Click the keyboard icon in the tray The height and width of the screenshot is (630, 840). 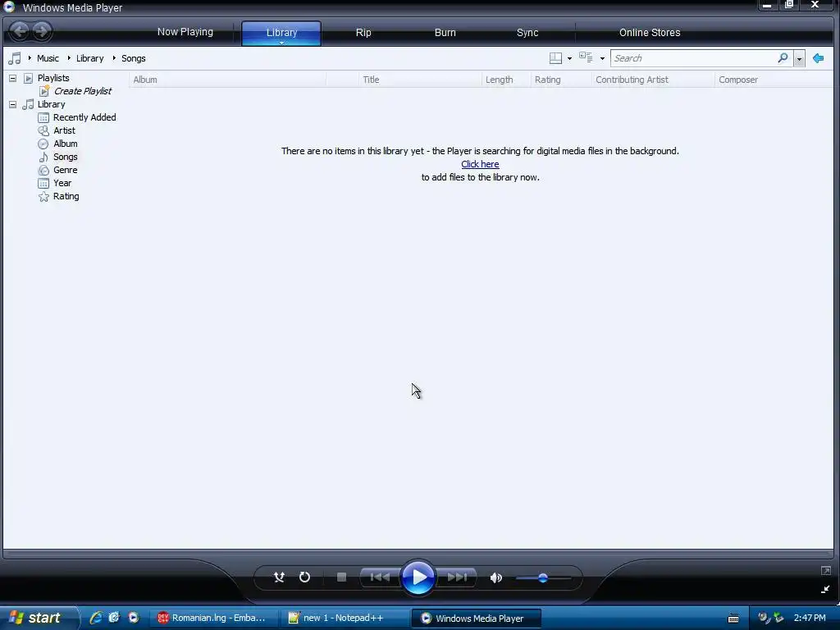[733, 619]
